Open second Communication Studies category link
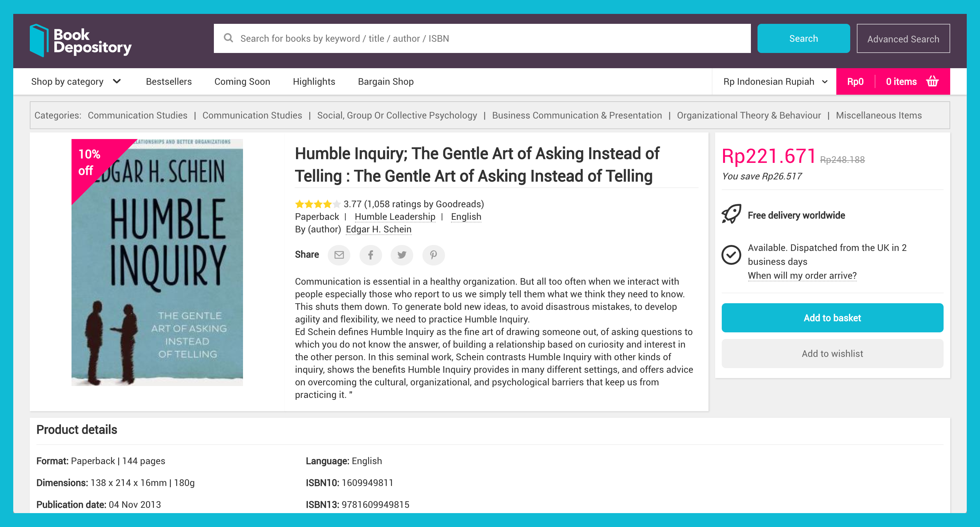980x527 pixels. (x=252, y=115)
